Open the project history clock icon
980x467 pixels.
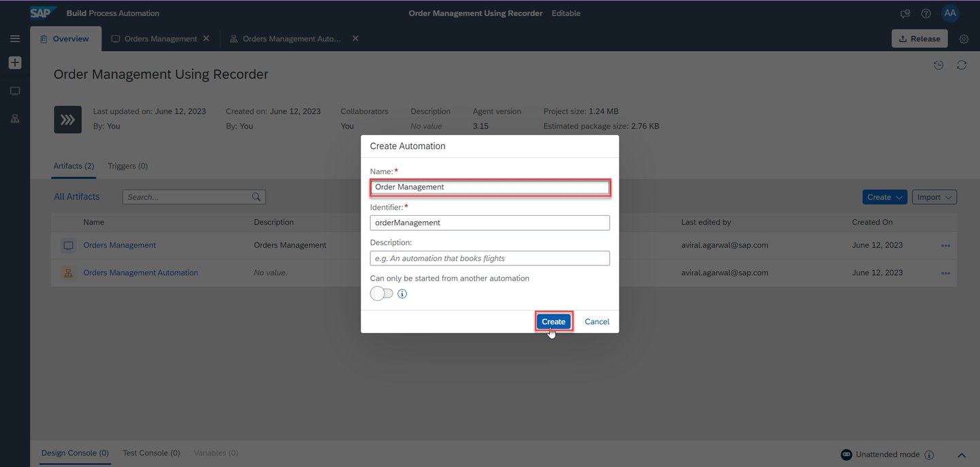(x=938, y=65)
